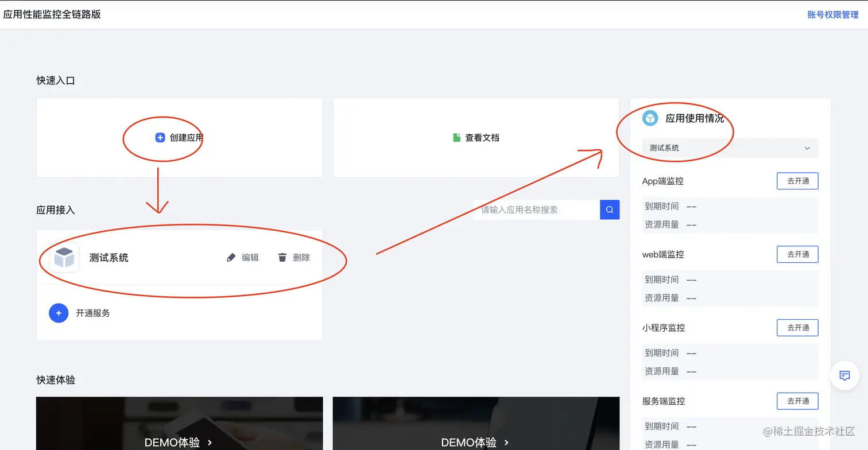The width and height of the screenshot is (868, 450).
Task: Click the trash delete icon for 测试系统
Action: pos(282,258)
